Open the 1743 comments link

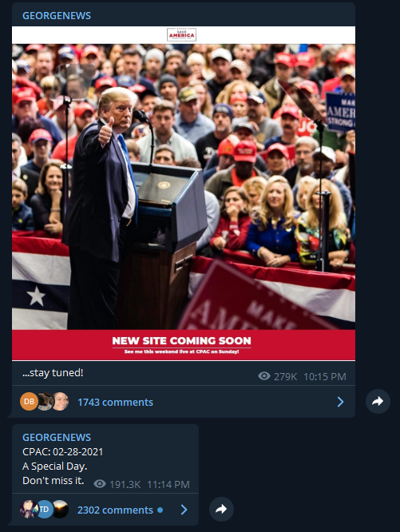point(115,402)
